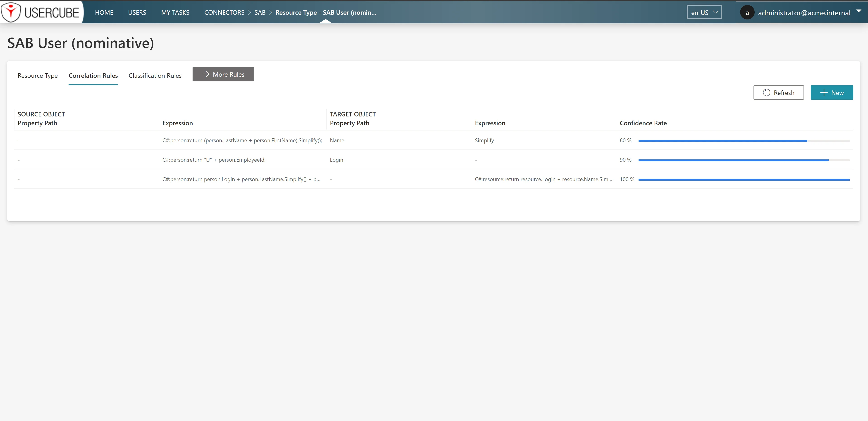
Task: Open rule with person.Login + LastName.Simplify expression
Action: pyautogui.click(x=241, y=180)
